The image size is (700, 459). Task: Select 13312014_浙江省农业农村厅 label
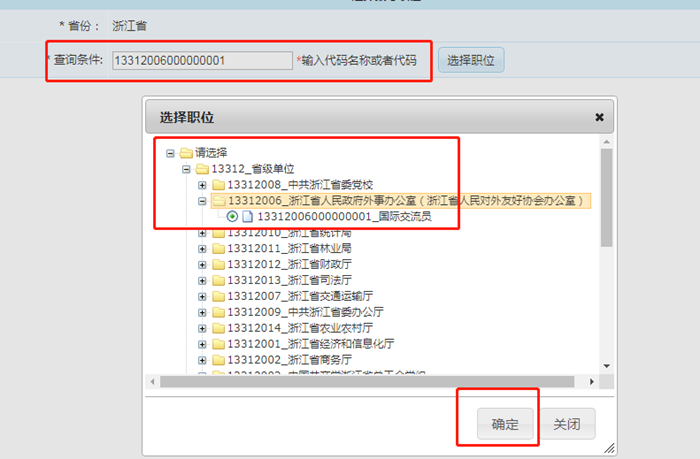coord(300,328)
